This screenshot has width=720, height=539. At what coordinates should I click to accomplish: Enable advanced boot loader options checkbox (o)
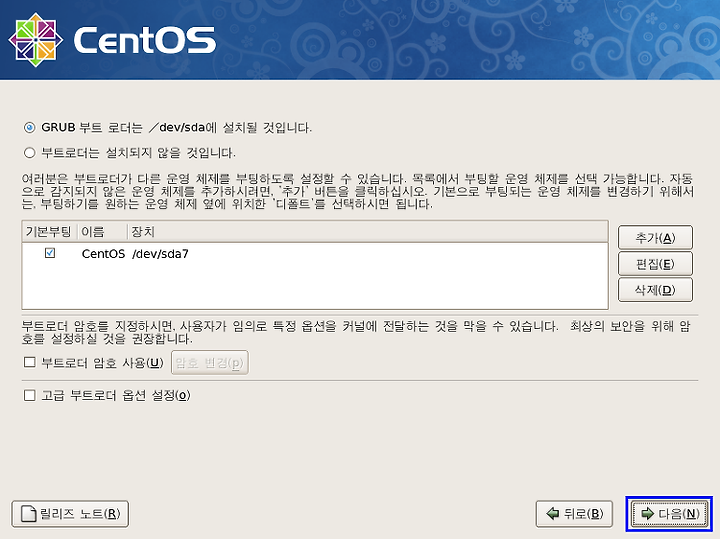point(29,395)
